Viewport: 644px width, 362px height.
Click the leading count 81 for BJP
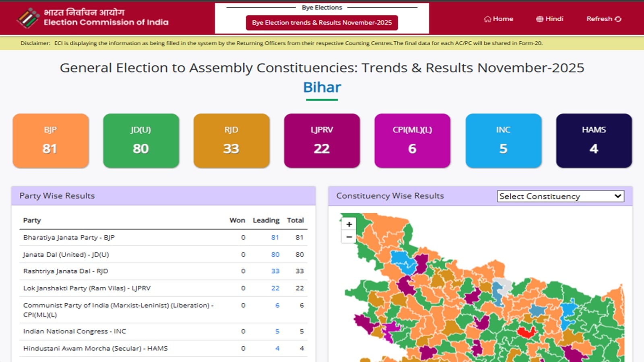275,237
